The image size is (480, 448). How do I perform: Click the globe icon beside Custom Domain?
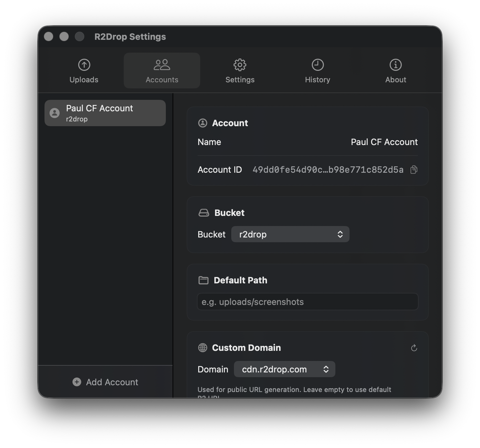203,347
